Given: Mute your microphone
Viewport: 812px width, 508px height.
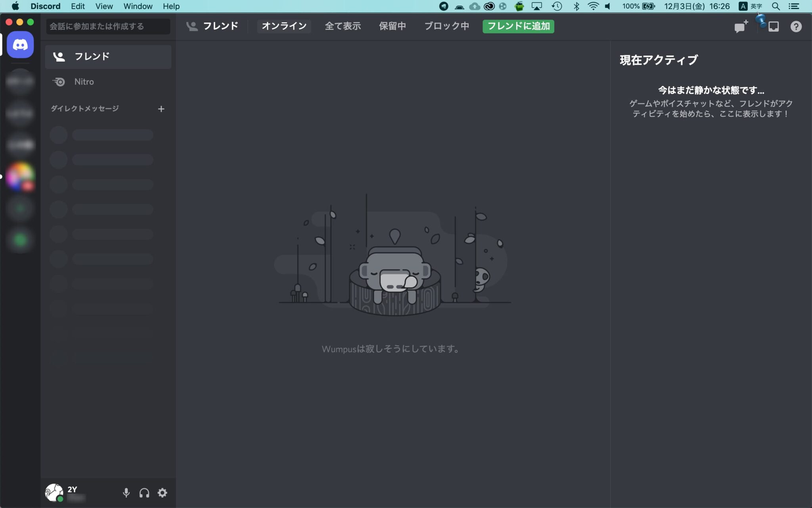Looking at the screenshot, I should pyautogui.click(x=126, y=493).
